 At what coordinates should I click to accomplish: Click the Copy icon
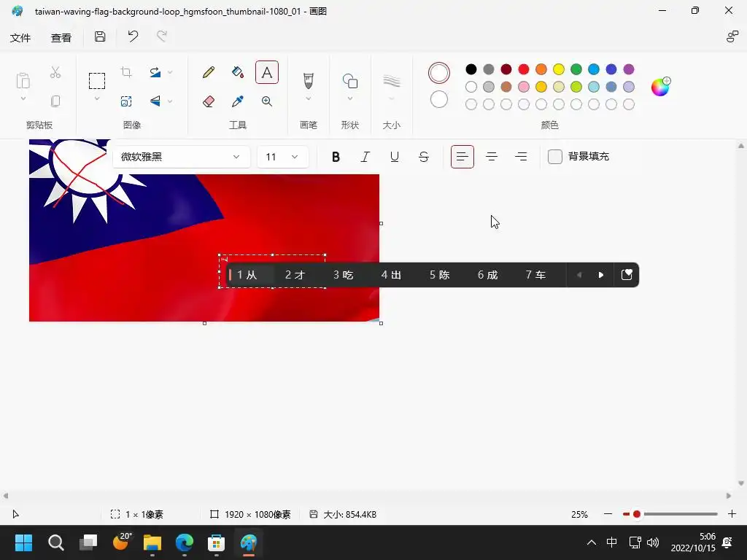pos(55,101)
